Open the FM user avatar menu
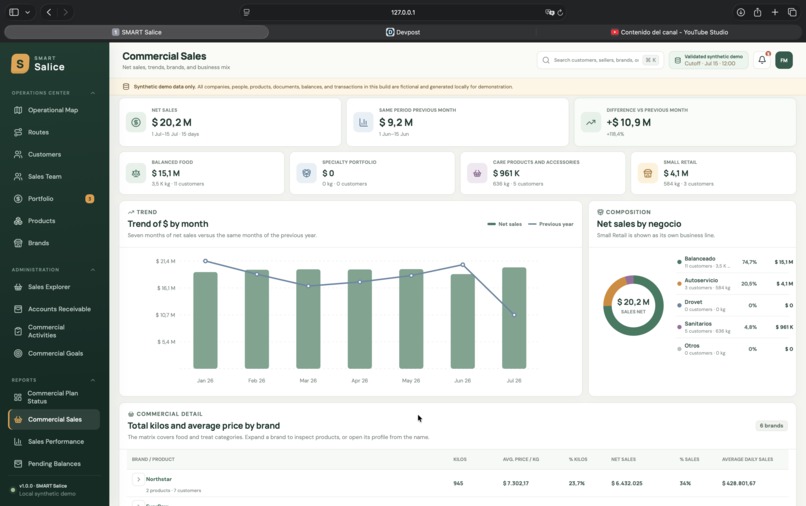The width and height of the screenshot is (806, 506). (783, 60)
